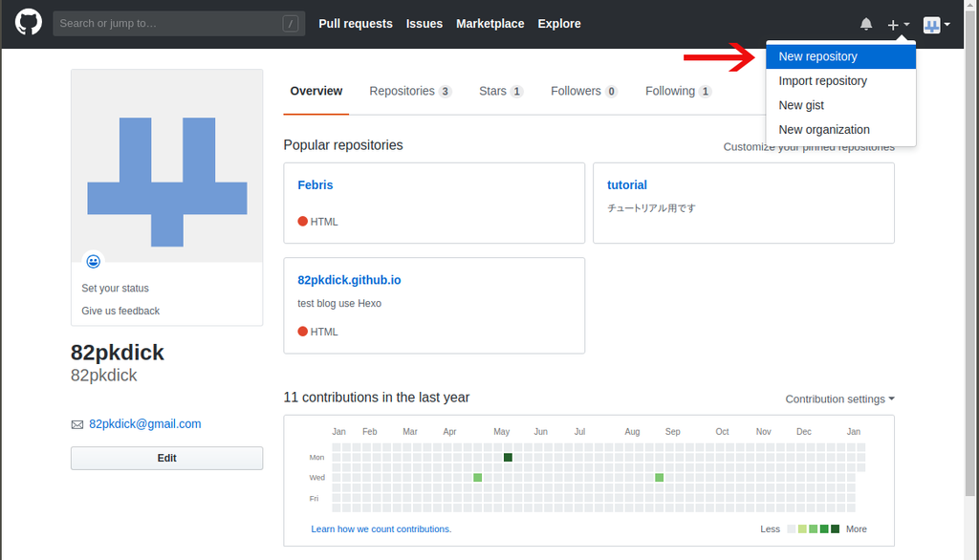Click the Edit profile button

coord(166,458)
